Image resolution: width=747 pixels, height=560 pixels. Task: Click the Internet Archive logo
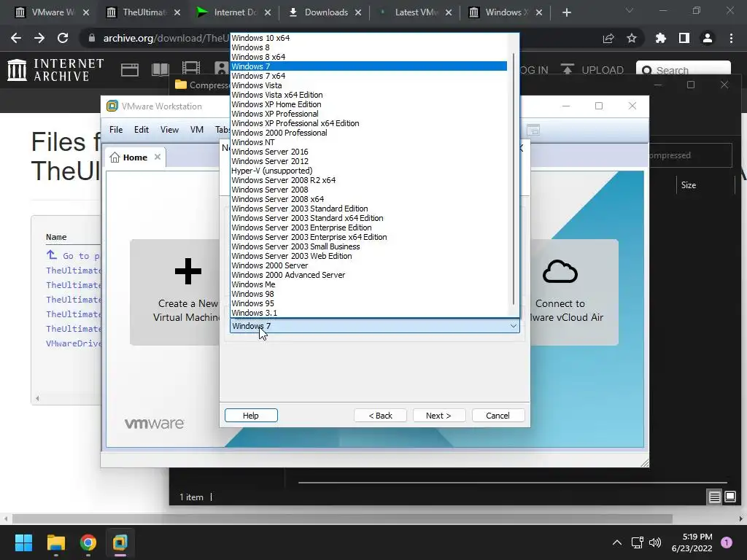55,70
